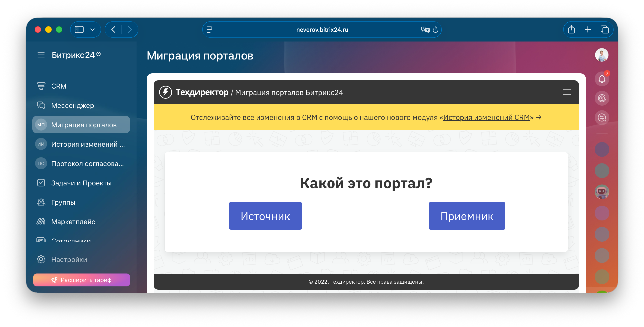The width and height of the screenshot is (644, 327).
Task: Select Задачи и Проекты in sidebar
Action: pyautogui.click(x=81, y=183)
